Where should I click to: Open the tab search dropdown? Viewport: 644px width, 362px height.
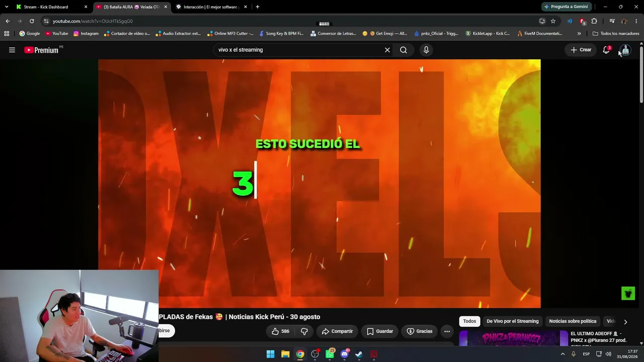(x=6, y=7)
